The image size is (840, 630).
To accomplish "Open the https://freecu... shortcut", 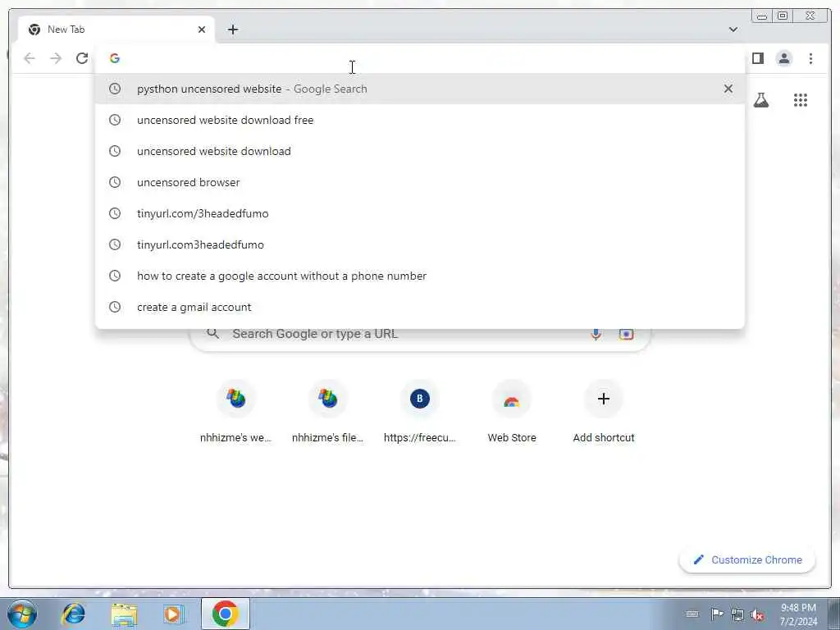I will click(x=419, y=413).
